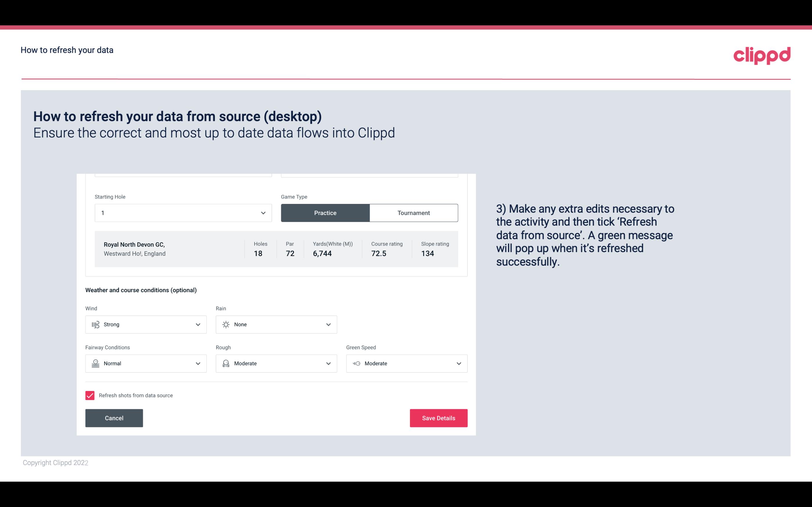The height and width of the screenshot is (507, 812).
Task: Click the green speed dropdown icon
Action: coord(459,363)
